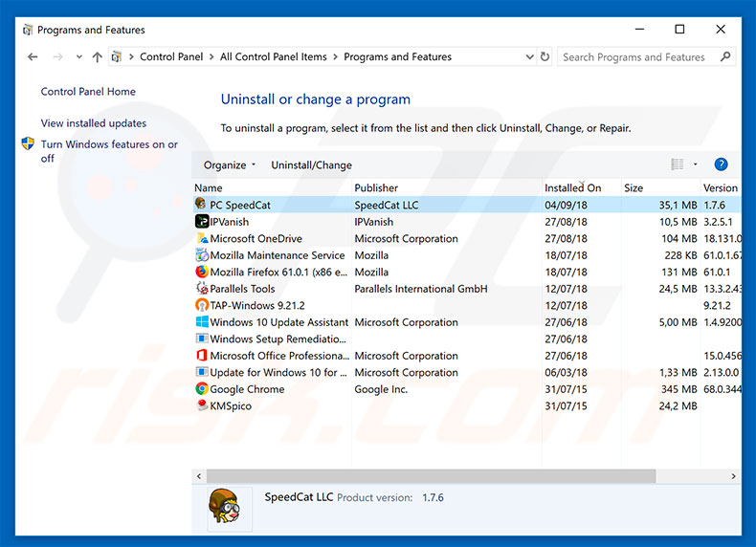Screen dimensions: 756x547
Task: Click the scrollbar left arrow
Action: click(x=199, y=476)
